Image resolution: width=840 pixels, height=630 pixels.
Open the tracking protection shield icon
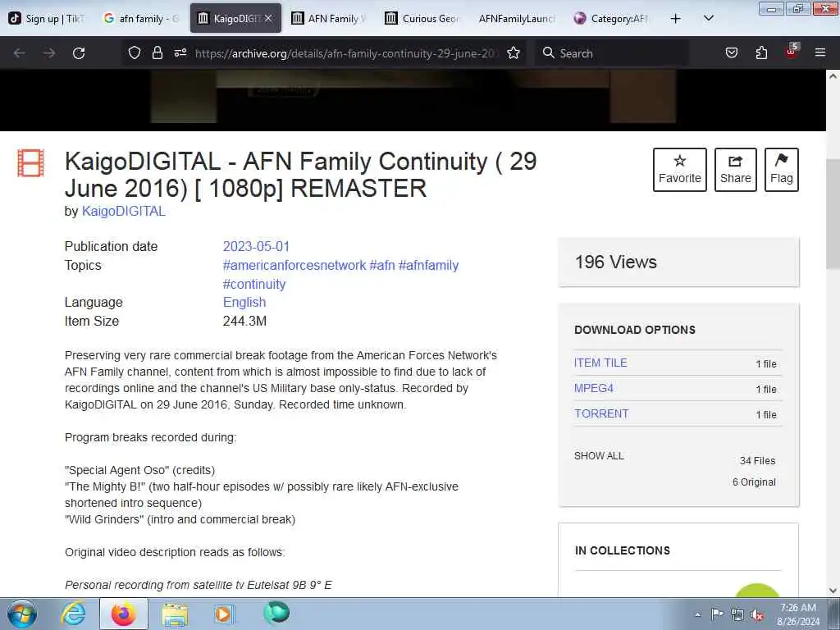coord(135,53)
